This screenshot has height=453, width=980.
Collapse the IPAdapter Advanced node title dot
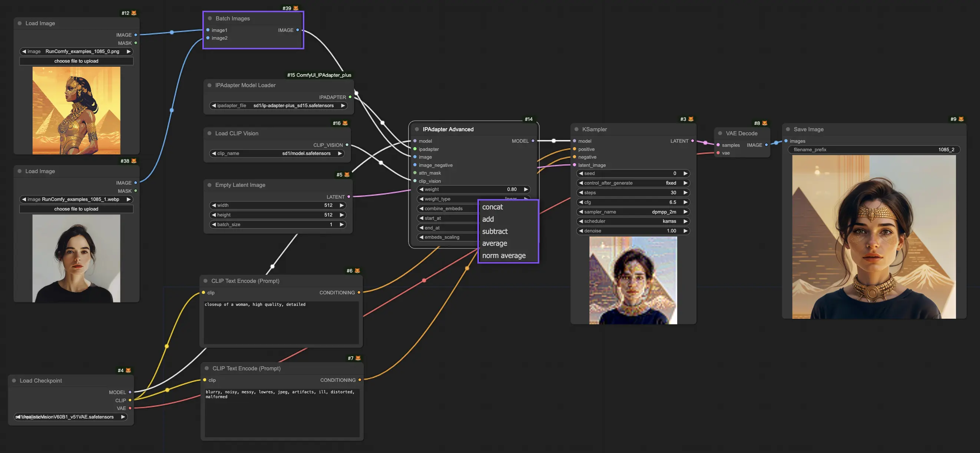(x=417, y=129)
